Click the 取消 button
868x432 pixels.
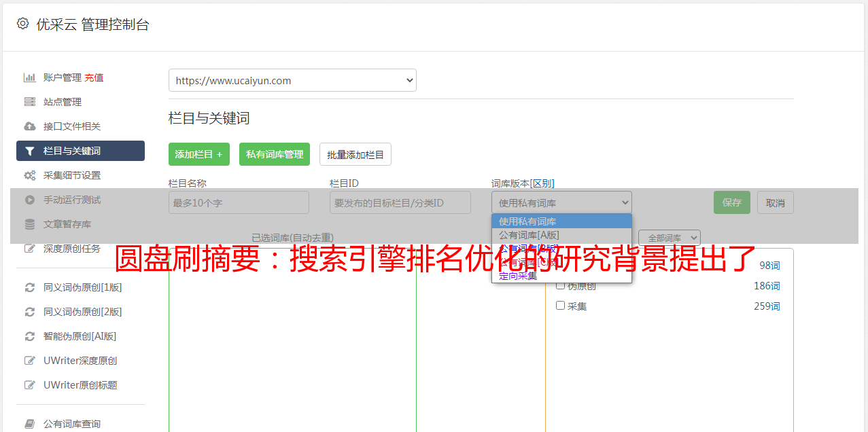click(x=776, y=202)
